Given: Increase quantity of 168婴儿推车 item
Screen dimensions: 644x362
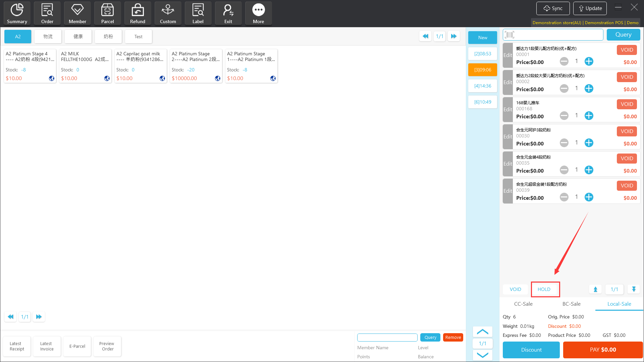Looking at the screenshot, I should [x=589, y=116].
